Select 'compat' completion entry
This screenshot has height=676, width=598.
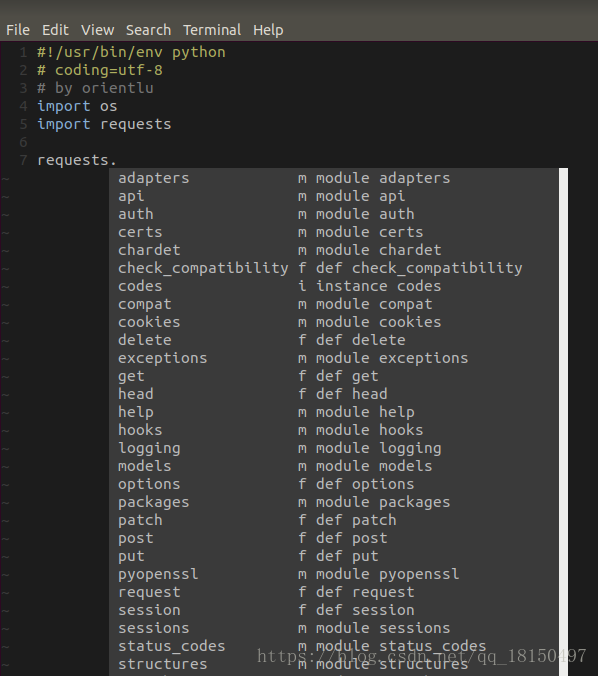(x=334, y=304)
